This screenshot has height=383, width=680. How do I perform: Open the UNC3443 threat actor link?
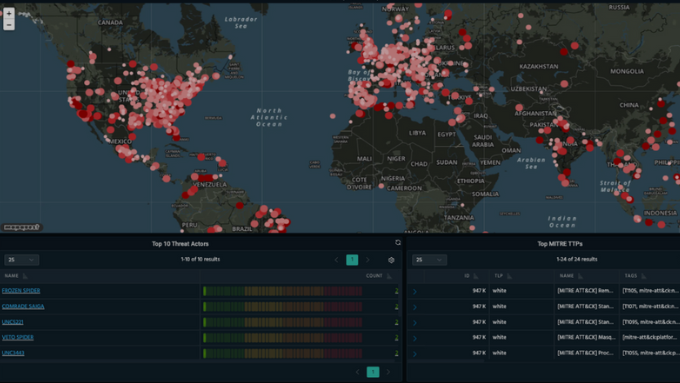tap(13, 353)
